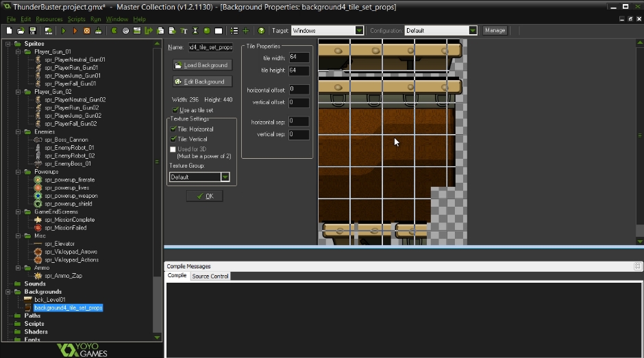Screen dimensions: 644x358
Task: Select the Sounds folder
Action: point(35,283)
